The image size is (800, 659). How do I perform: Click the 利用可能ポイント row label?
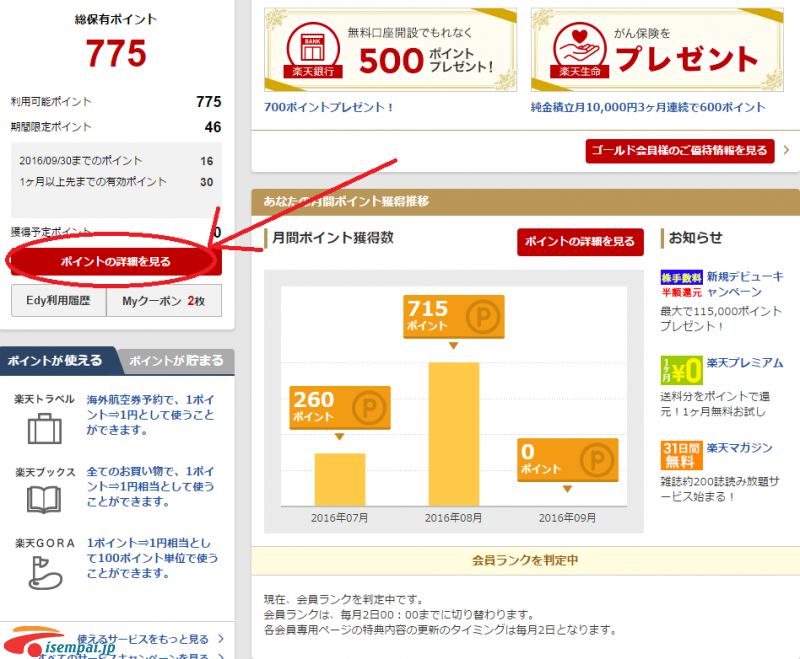(51, 102)
